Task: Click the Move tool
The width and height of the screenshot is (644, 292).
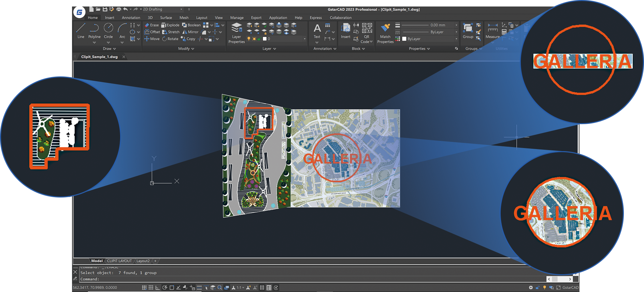Action: (152, 39)
